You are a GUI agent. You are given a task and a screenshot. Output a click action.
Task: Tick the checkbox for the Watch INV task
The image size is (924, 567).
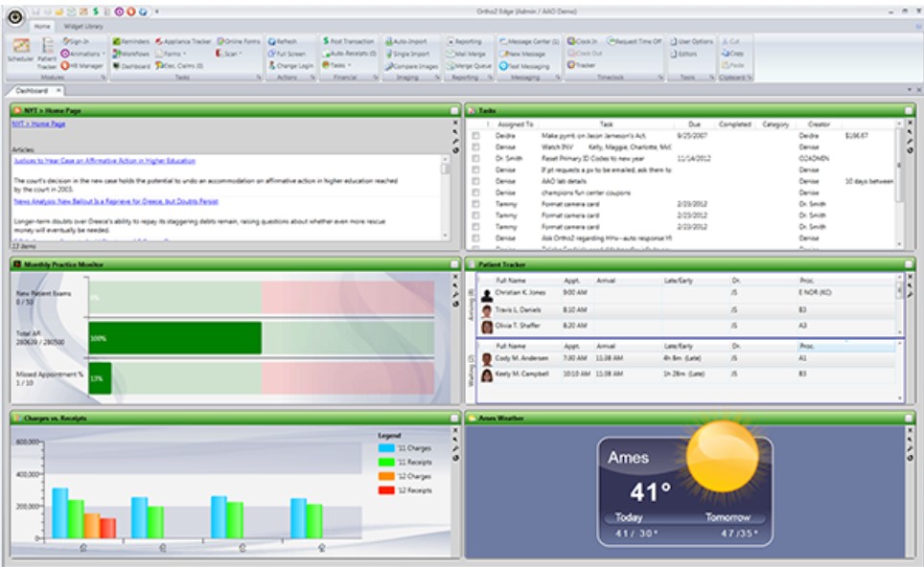pos(475,147)
